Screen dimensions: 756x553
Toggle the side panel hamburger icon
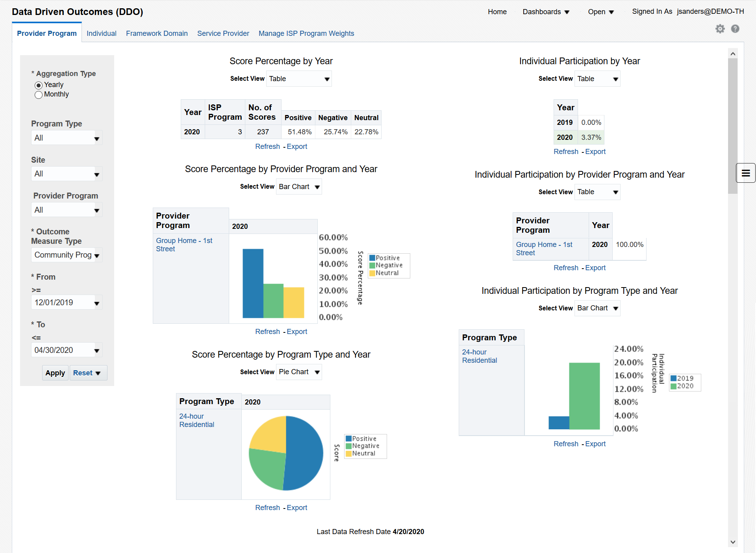click(745, 173)
